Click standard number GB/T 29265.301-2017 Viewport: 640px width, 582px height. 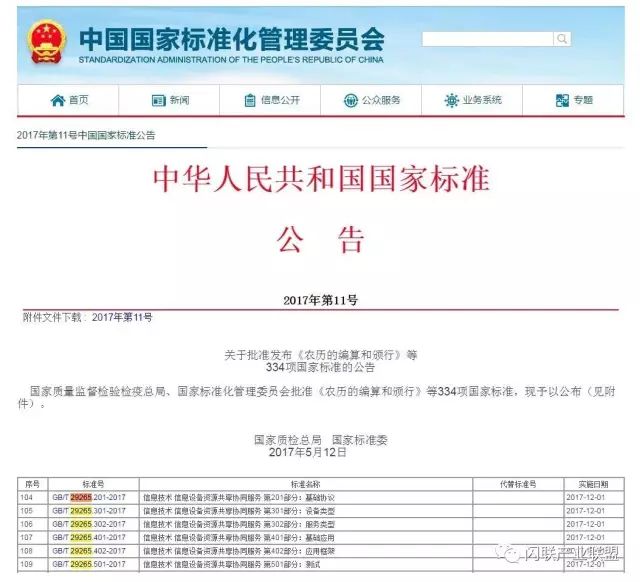pos(89,511)
